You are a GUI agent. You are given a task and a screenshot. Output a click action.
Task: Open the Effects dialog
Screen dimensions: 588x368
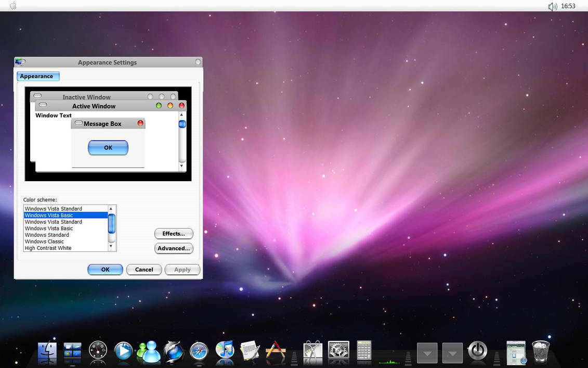click(x=174, y=233)
